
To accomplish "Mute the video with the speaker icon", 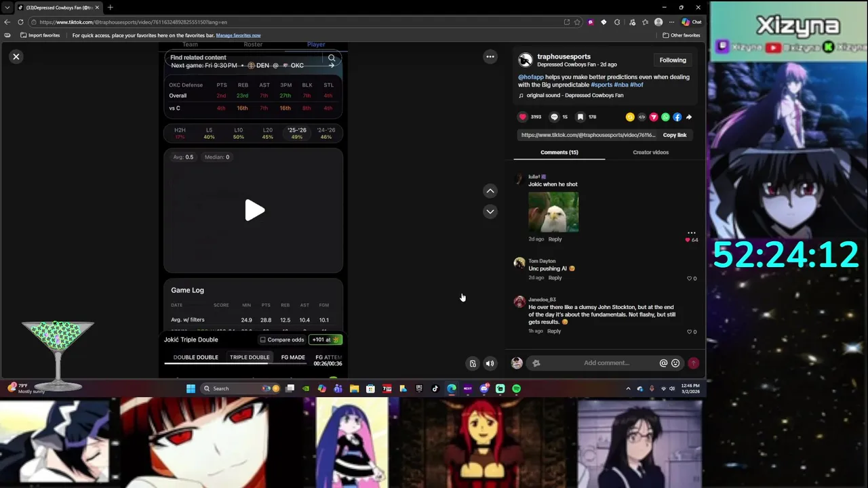I will coord(490,363).
